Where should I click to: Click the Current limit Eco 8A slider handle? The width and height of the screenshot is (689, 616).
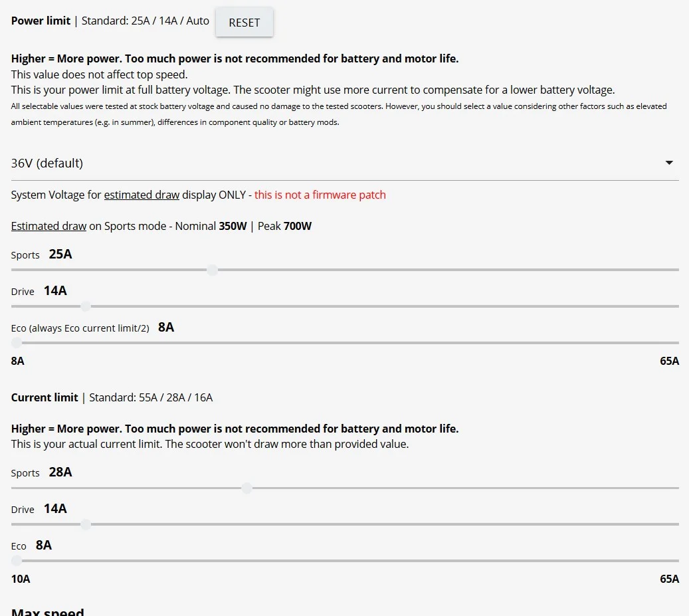[x=17, y=561]
